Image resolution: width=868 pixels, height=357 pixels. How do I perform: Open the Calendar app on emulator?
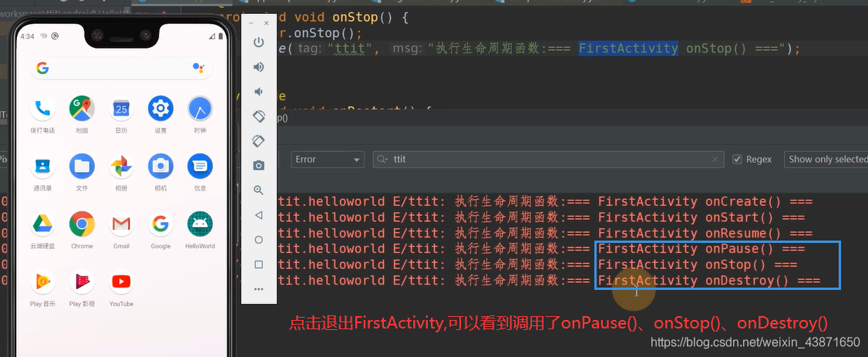pyautogui.click(x=121, y=109)
